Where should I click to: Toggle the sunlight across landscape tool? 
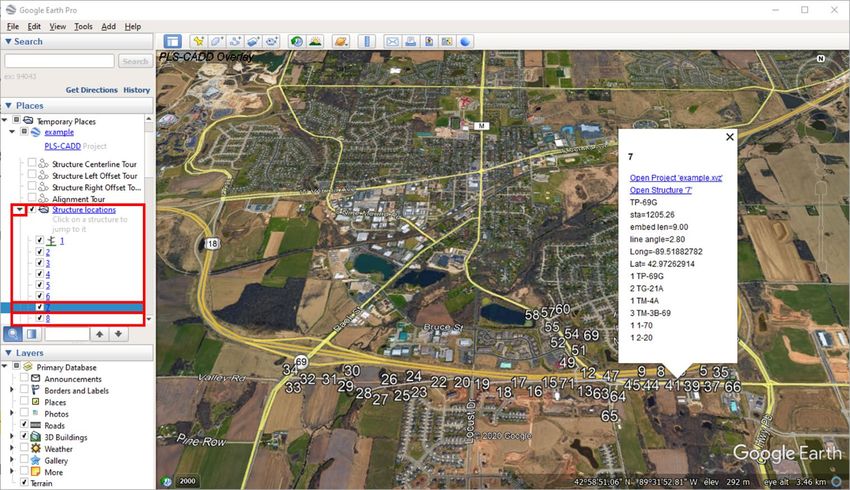click(x=315, y=41)
